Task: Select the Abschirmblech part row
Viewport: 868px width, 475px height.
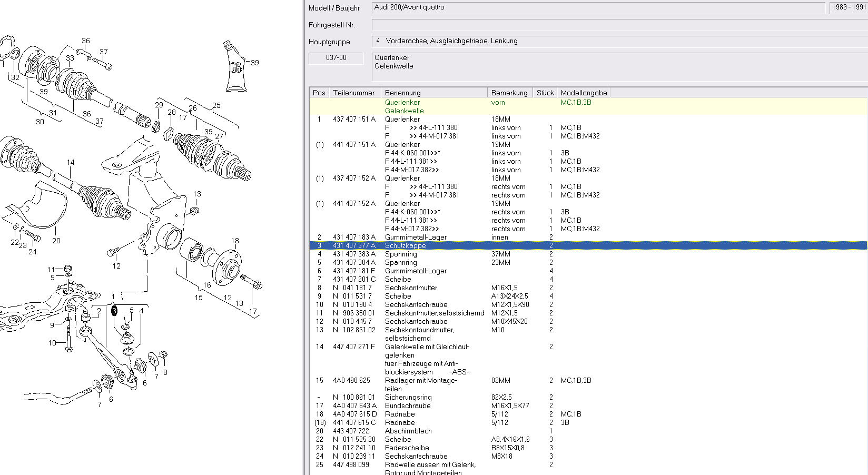Action: click(408, 431)
